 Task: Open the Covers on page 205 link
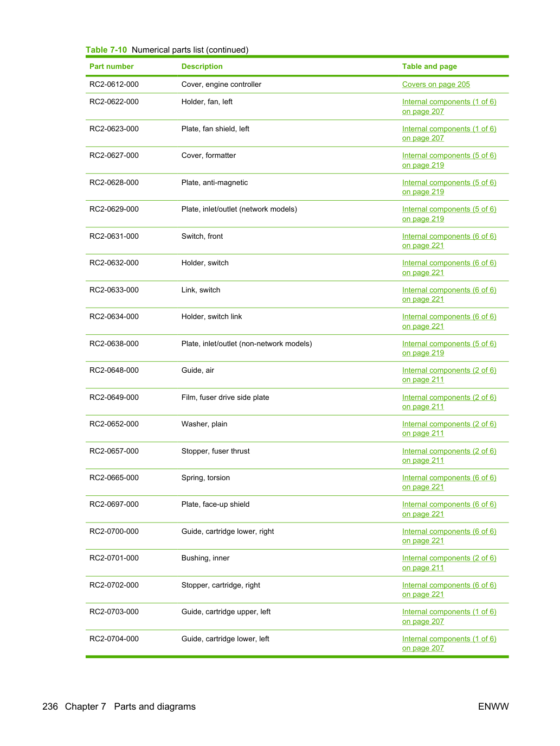[436, 84]
